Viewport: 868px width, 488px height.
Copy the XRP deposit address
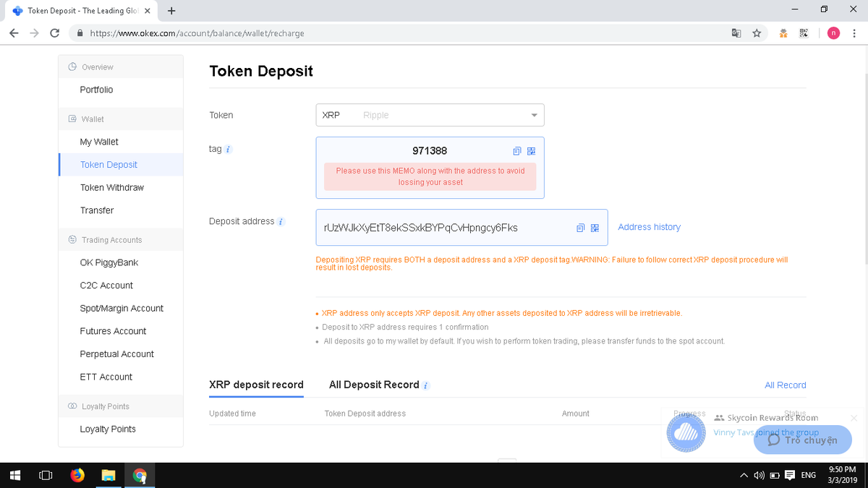coord(580,228)
